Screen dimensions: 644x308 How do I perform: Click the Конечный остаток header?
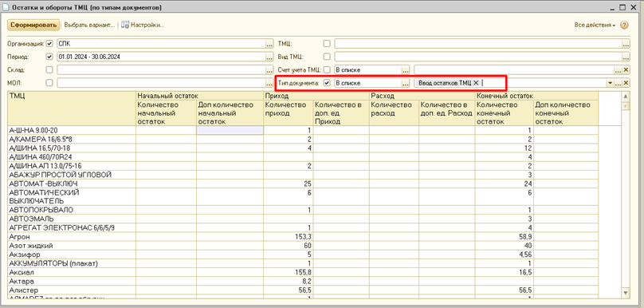tap(536, 96)
